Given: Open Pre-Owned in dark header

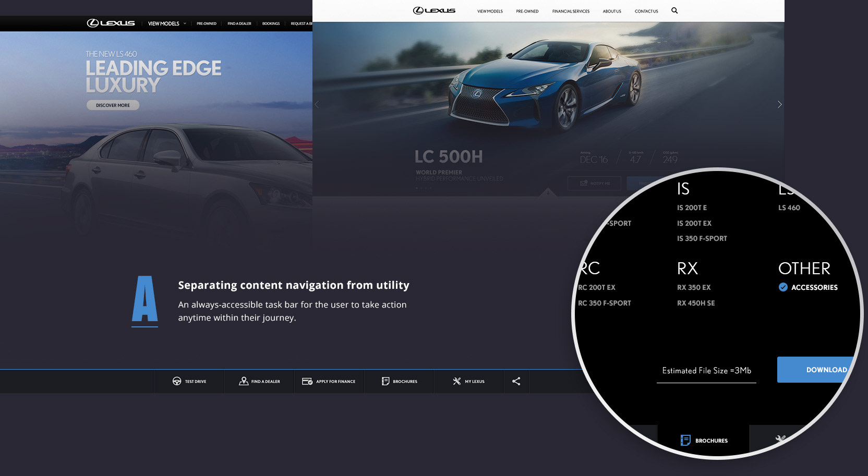Looking at the screenshot, I should coord(207,23).
